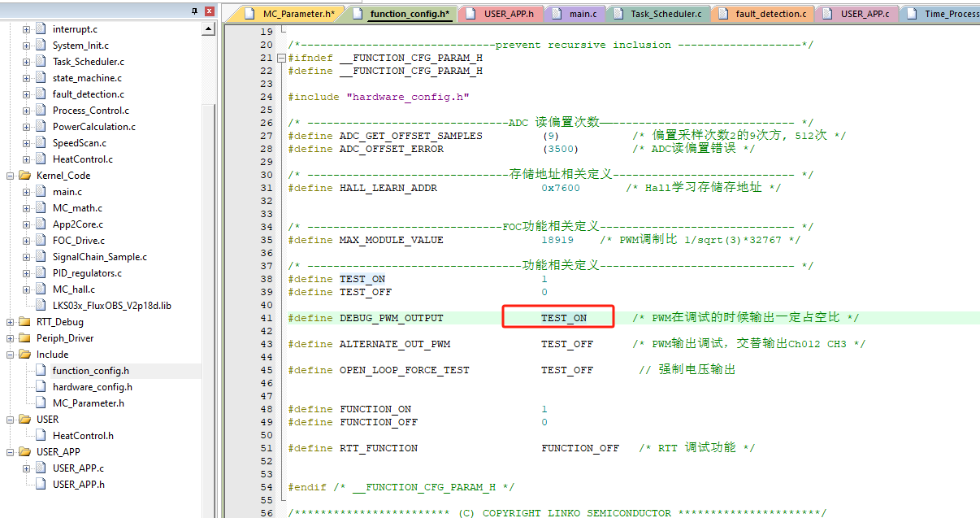Pin the project panel with pushpin icon
The width and height of the screenshot is (980, 518).
(x=194, y=11)
